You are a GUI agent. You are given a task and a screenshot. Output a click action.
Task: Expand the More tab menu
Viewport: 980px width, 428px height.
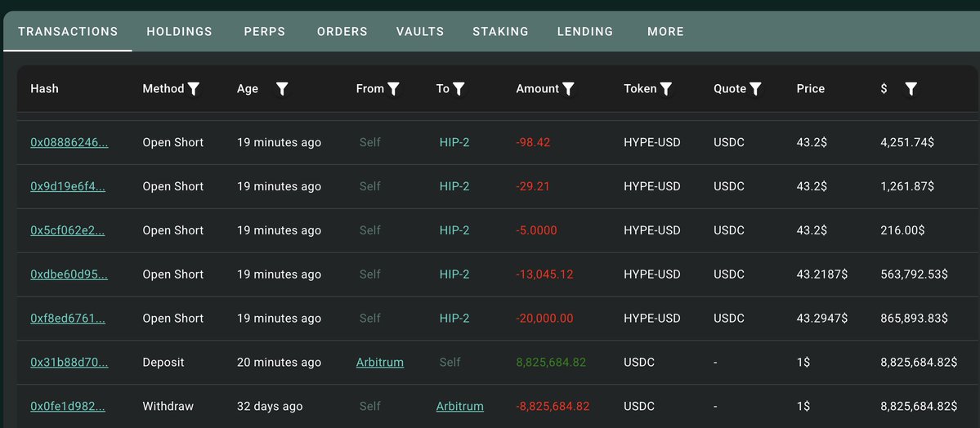(x=665, y=31)
